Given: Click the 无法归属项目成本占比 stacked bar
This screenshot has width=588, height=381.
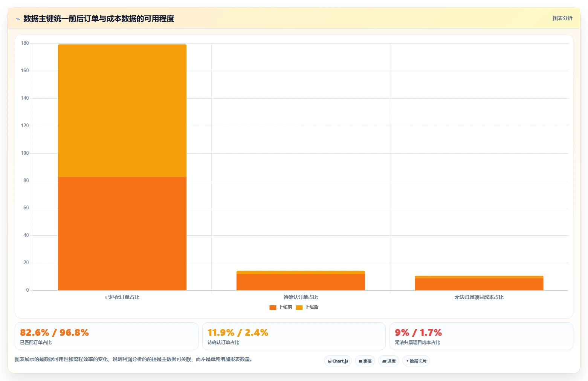Looking at the screenshot, I should pos(479,283).
